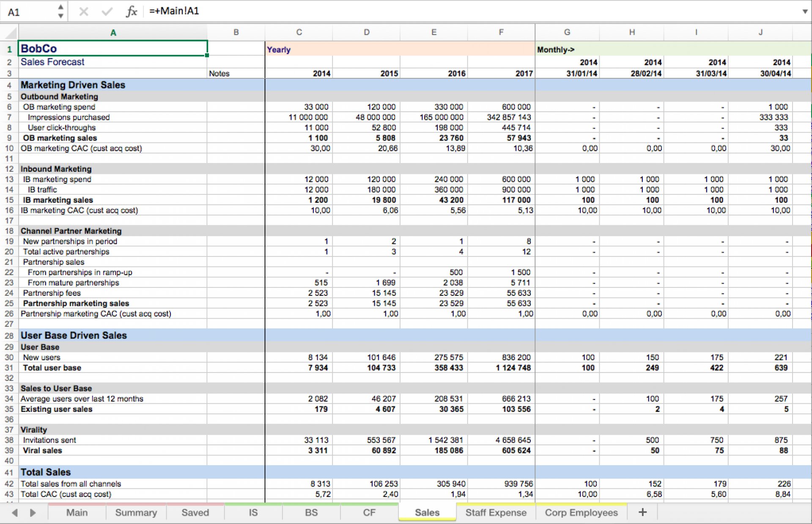Click the Marketing Driven Sales heading

[x=73, y=85]
